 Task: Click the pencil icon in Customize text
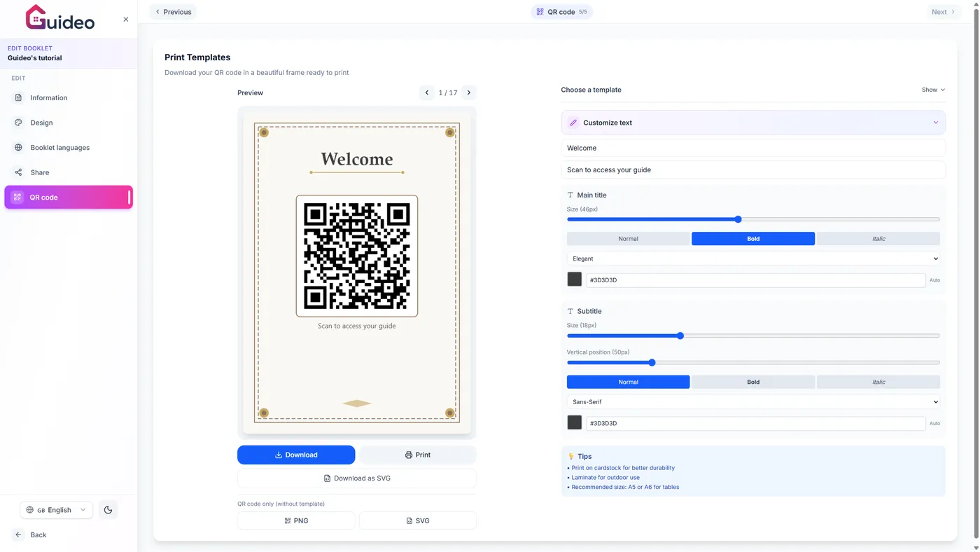(573, 123)
